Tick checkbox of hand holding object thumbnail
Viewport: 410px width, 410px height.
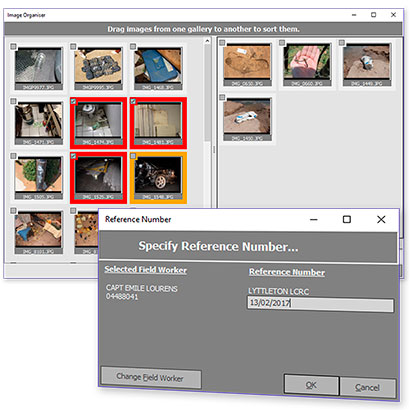pyautogui.click(x=282, y=43)
